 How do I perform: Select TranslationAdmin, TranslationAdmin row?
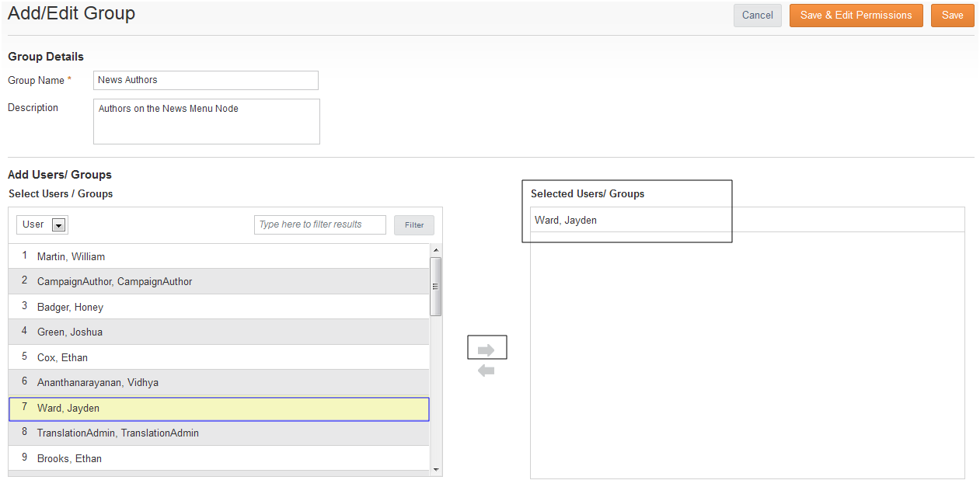117,433
